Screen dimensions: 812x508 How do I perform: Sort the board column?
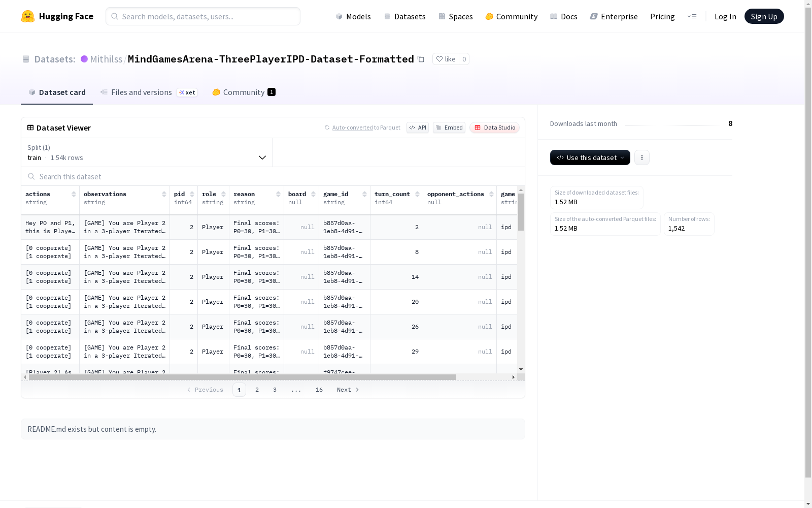[x=313, y=194]
